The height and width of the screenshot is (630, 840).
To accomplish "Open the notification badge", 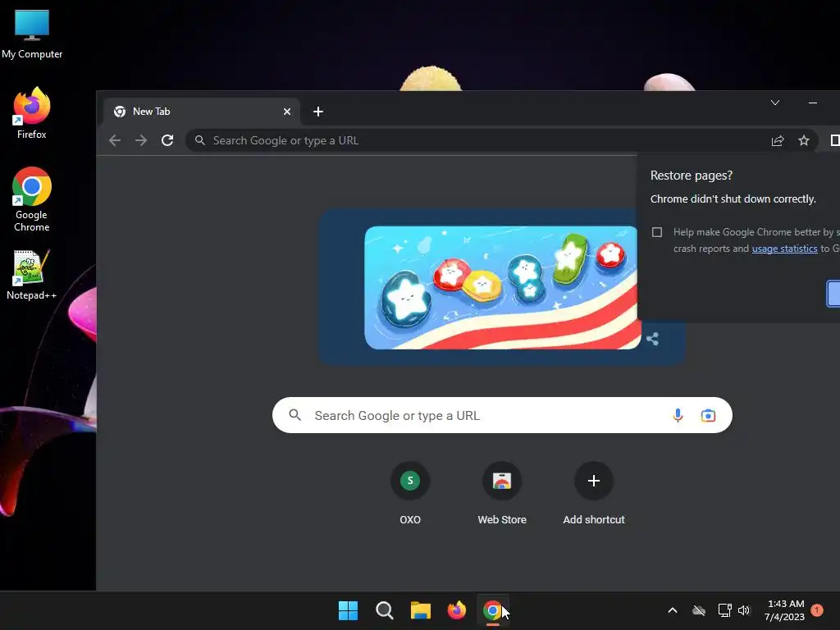I will (817, 610).
